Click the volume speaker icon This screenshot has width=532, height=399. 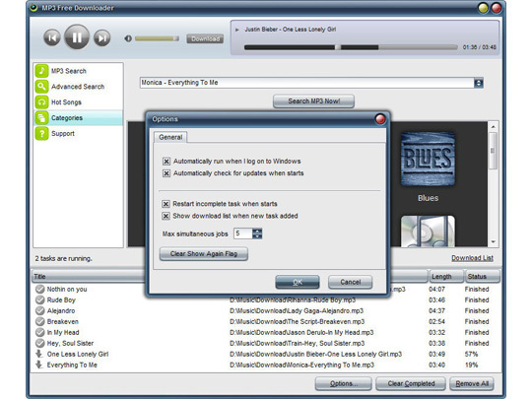128,38
